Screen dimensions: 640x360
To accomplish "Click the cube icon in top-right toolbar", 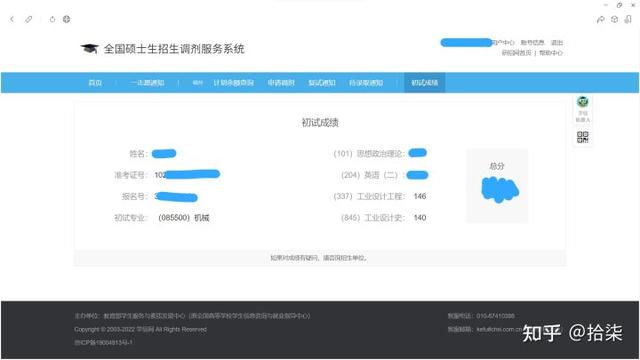I will 614,19.
